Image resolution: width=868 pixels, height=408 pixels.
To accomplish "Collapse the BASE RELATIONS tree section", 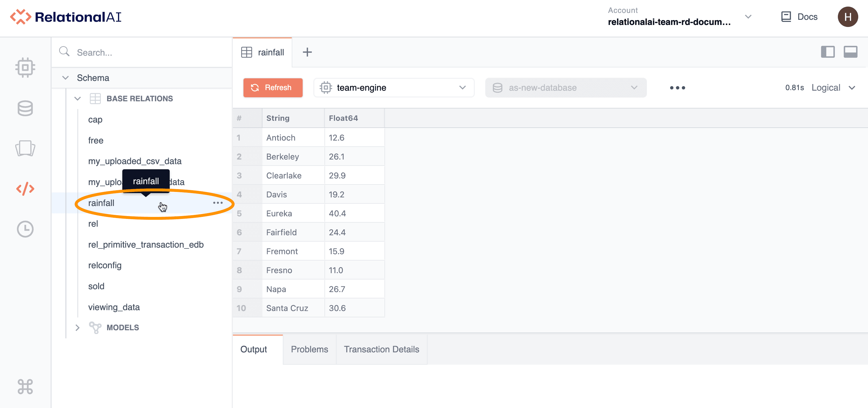I will click(78, 99).
